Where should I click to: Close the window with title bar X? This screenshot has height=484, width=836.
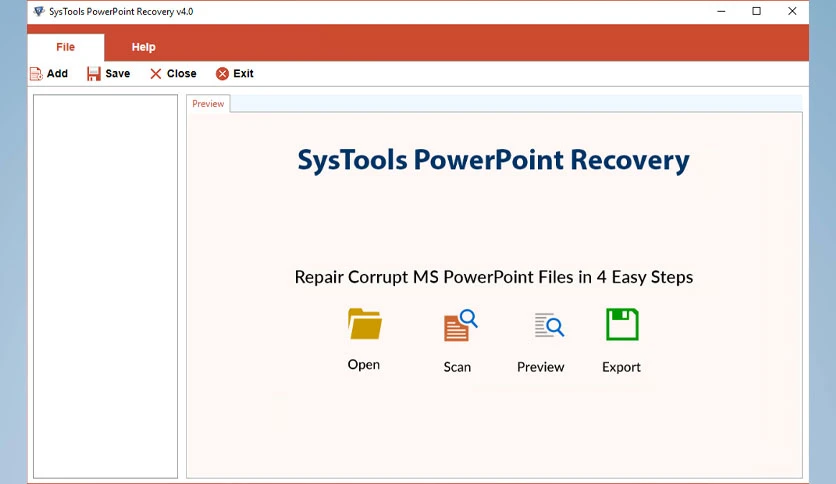[x=792, y=11]
